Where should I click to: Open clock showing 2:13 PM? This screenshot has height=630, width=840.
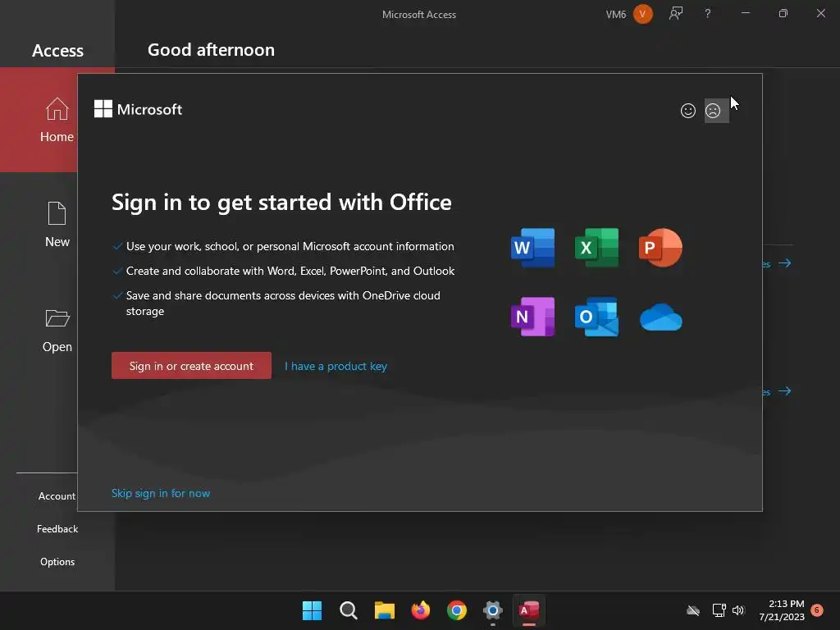782,610
